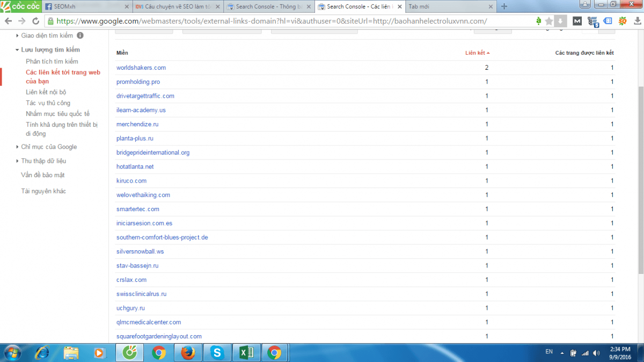Go back using the browser back arrow
644x362 pixels.
(8, 21)
